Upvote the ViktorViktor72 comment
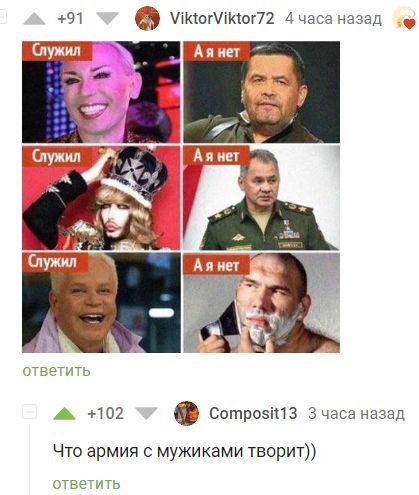 [x=35, y=19]
